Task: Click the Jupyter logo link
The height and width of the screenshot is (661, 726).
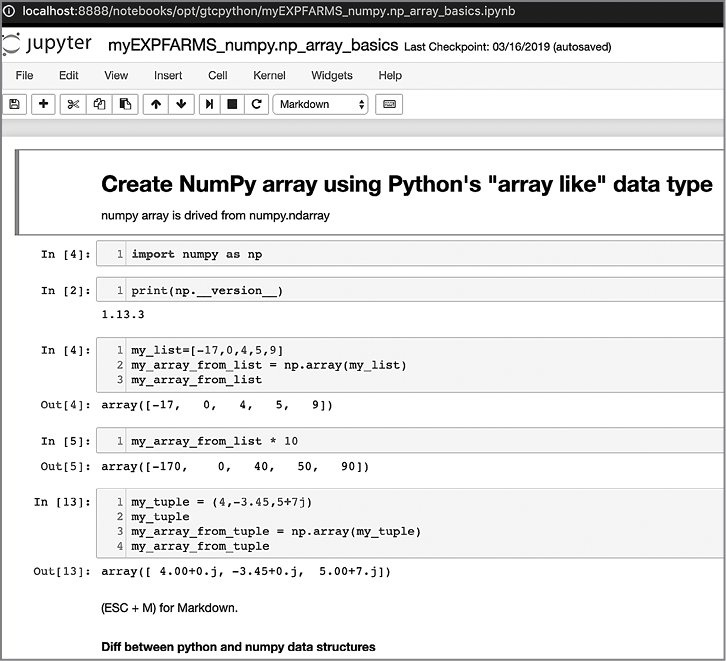Action: click(47, 45)
